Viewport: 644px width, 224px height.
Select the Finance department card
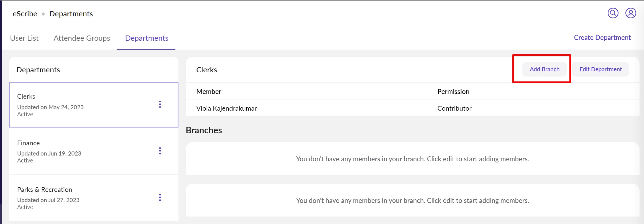[x=83, y=151]
